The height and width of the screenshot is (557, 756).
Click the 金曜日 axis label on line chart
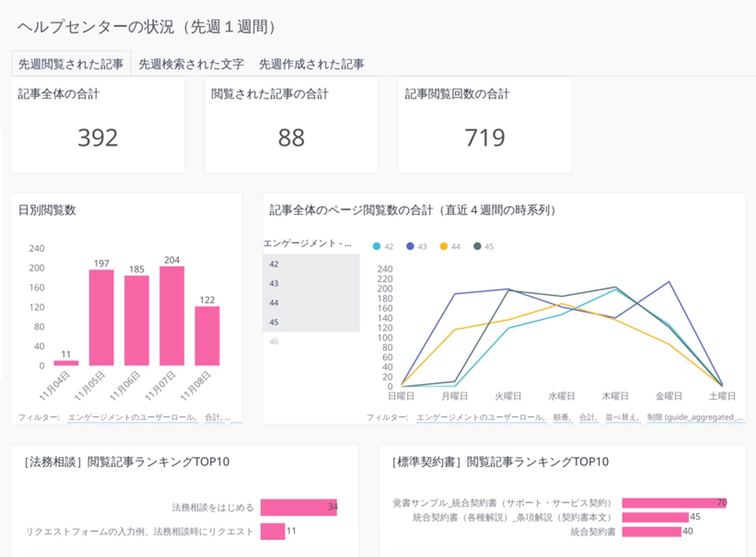click(x=669, y=396)
